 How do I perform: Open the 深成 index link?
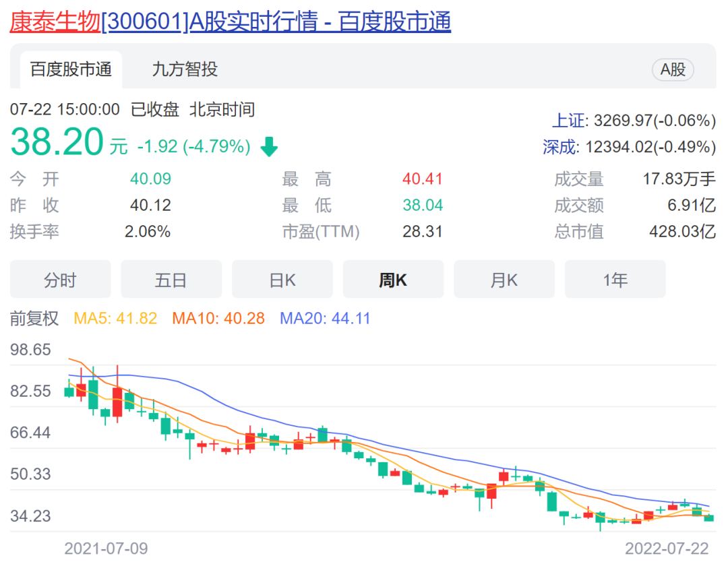click(559, 147)
